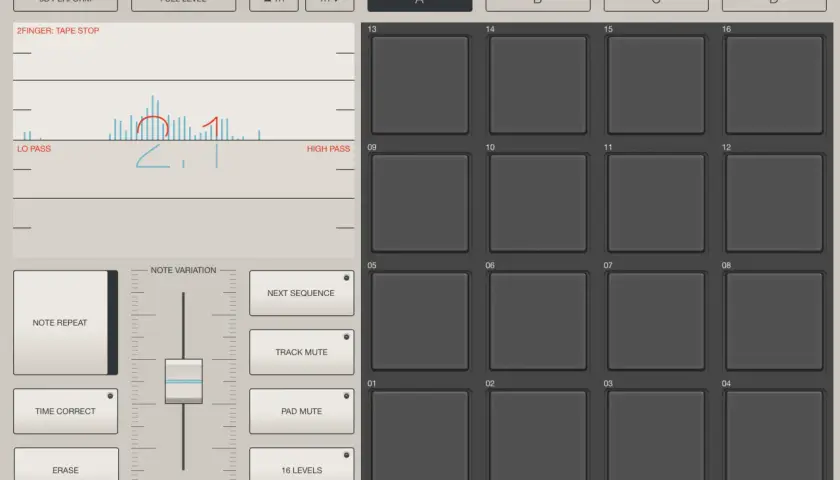The image size is (840, 480).
Task: Play drum pad 03
Action: click(x=656, y=436)
